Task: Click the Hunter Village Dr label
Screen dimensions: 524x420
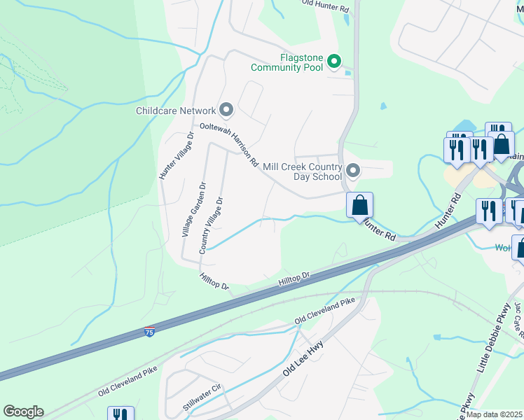Action: (x=177, y=155)
